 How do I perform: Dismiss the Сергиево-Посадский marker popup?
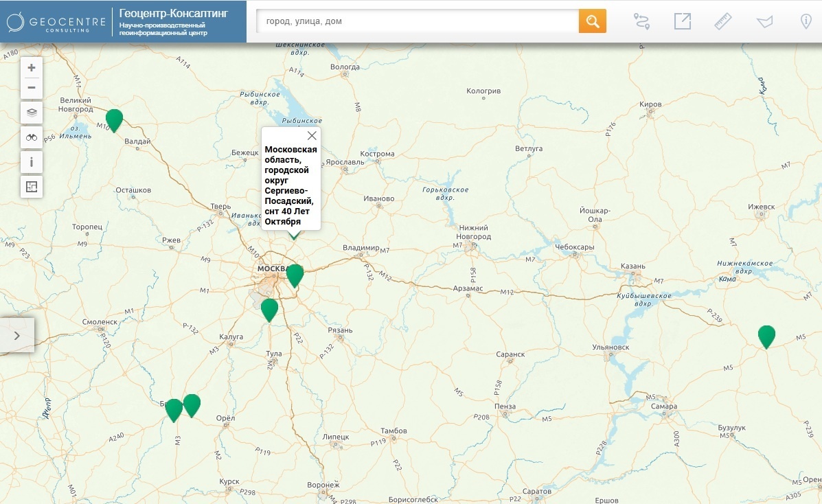pos(312,135)
